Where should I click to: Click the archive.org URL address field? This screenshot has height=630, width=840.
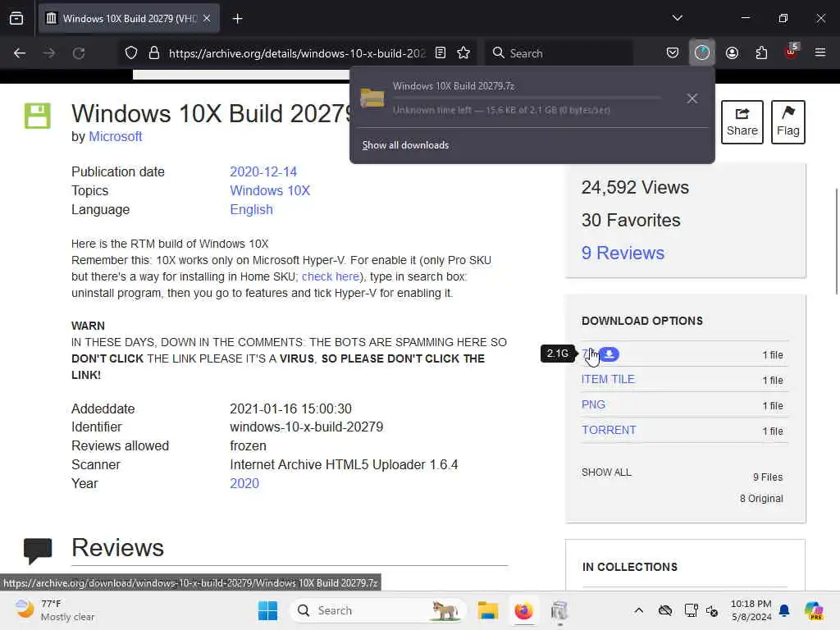coord(297,53)
